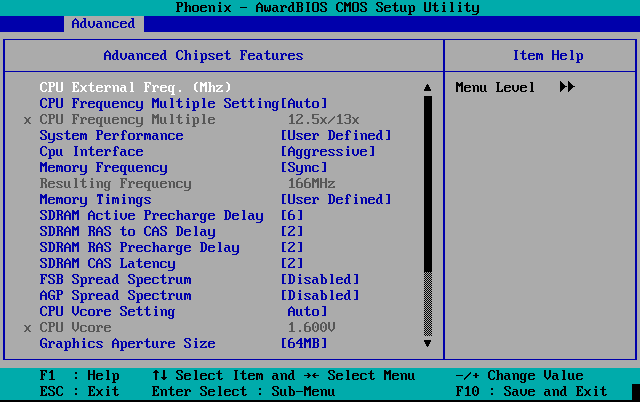Click the Menu Level text
The width and height of the screenshot is (640, 402).
point(495,87)
